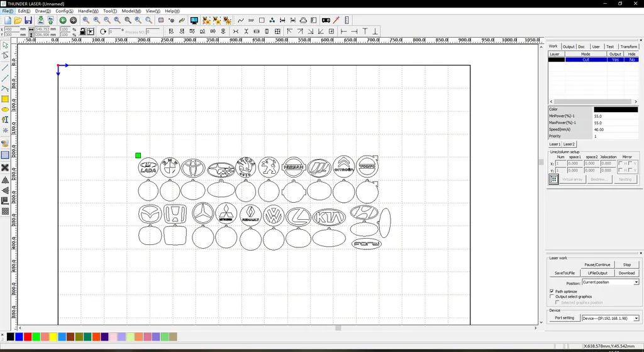Screen dimensions: 644x352
Task: Open the Draw menu
Action: 43,11
